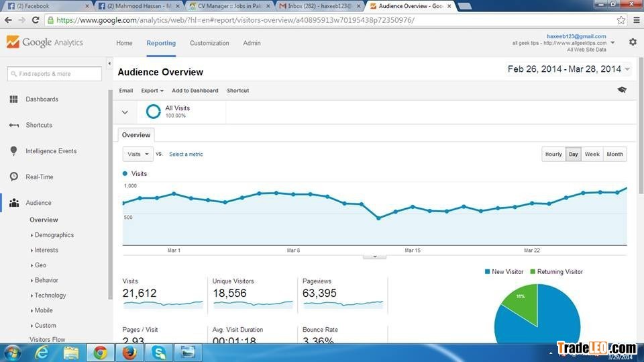This screenshot has height=362, width=644.
Task: Click Add to Dashboard
Action: [195, 91]
